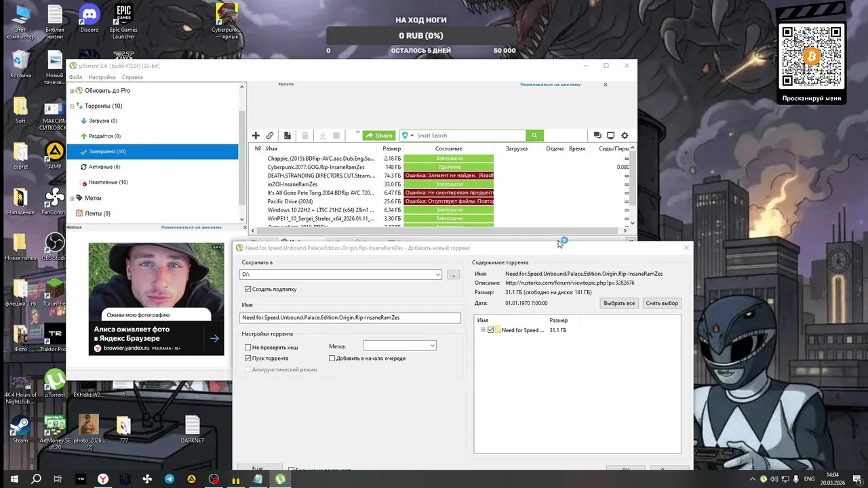Expand the Метки tree node
868x488 pixels.
[72, 198]
